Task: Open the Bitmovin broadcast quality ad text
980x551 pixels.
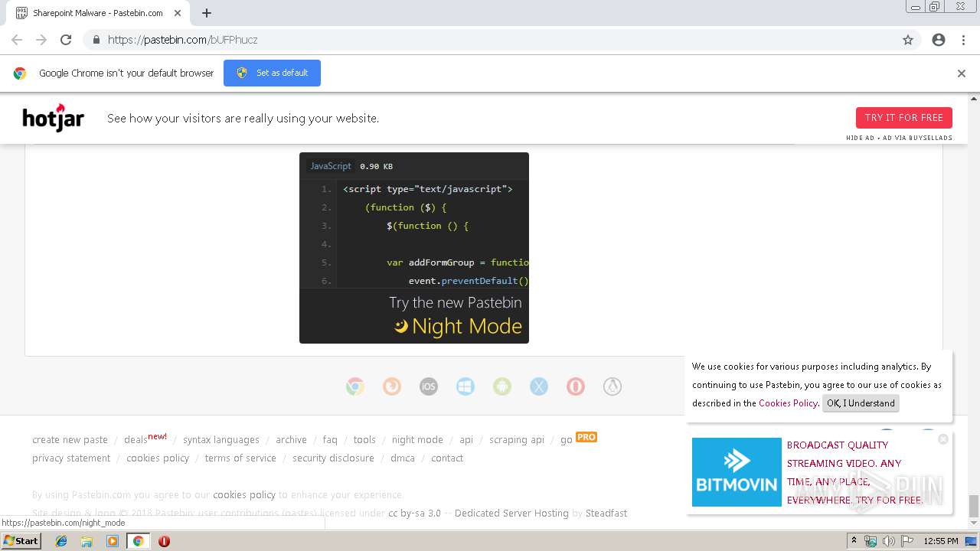Action: [x=855, y=472]
